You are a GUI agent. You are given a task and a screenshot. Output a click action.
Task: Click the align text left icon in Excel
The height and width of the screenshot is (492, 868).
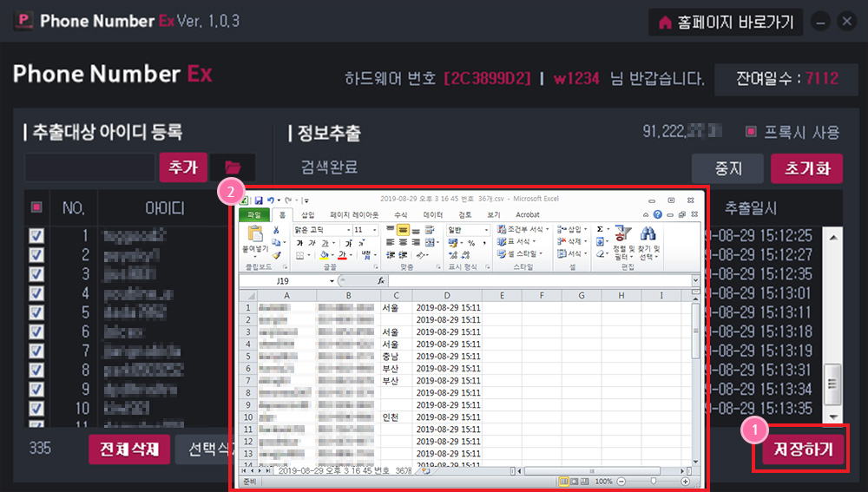pos(391,242)
